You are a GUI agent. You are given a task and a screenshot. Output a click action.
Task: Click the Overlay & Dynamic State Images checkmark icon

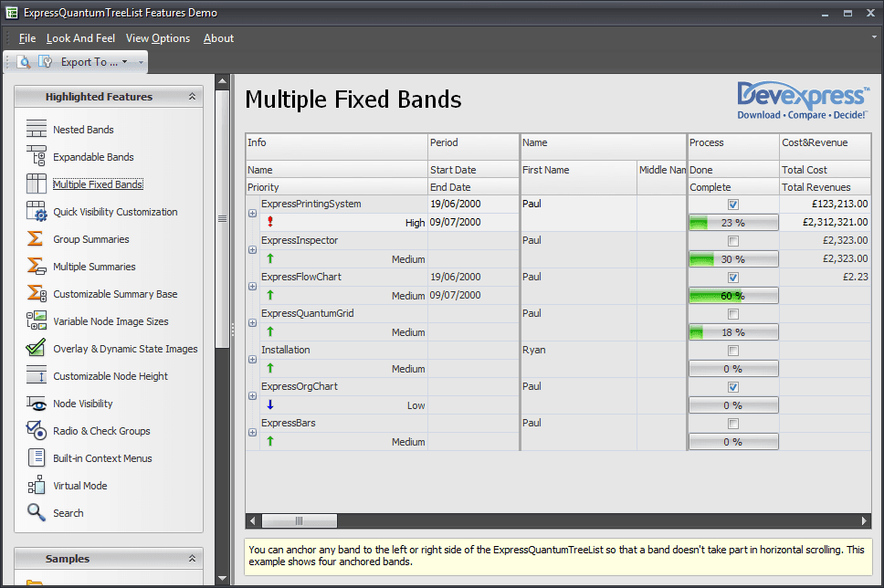[x=36, y=348]
